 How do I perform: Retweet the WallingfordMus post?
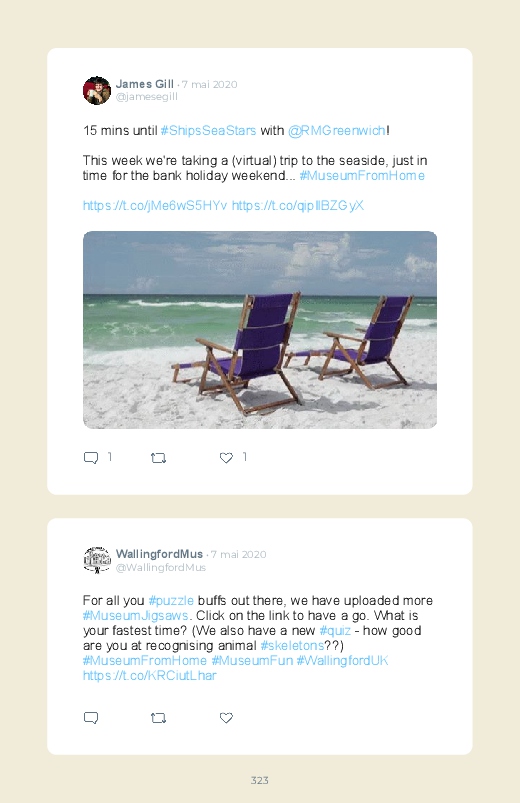[x=158, y=718]
